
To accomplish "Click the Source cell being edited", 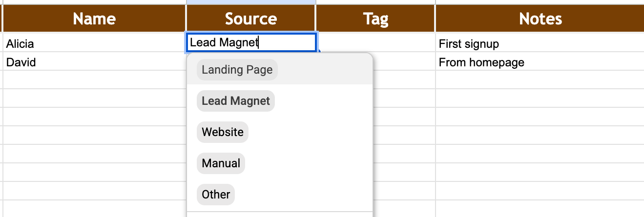I will click(251, 42).
